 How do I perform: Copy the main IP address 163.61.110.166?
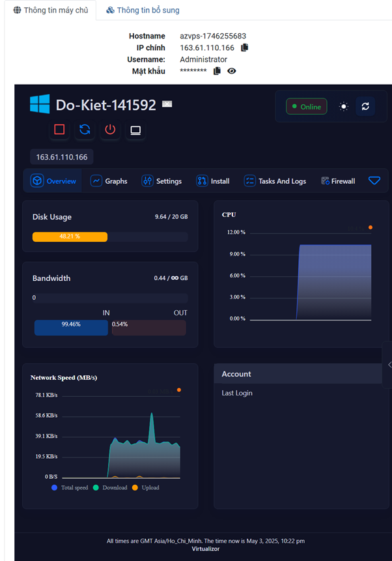[x=245, y=48]
